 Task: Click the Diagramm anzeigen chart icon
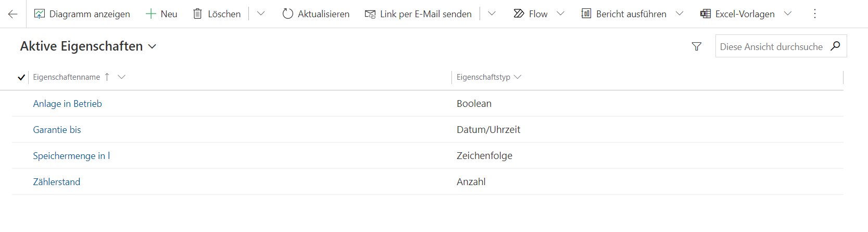(40, 14)
